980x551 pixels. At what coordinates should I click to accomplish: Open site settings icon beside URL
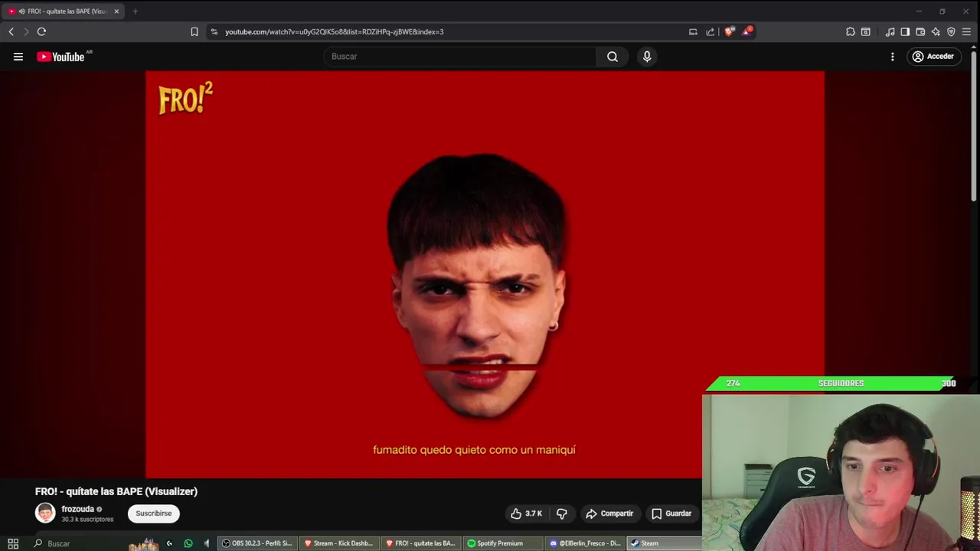click(214, 31)
